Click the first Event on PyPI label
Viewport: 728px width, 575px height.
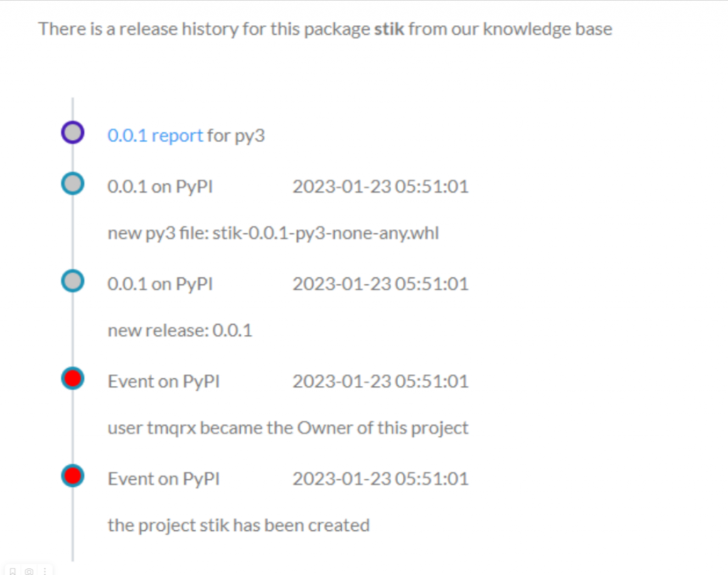click(164, 382)
